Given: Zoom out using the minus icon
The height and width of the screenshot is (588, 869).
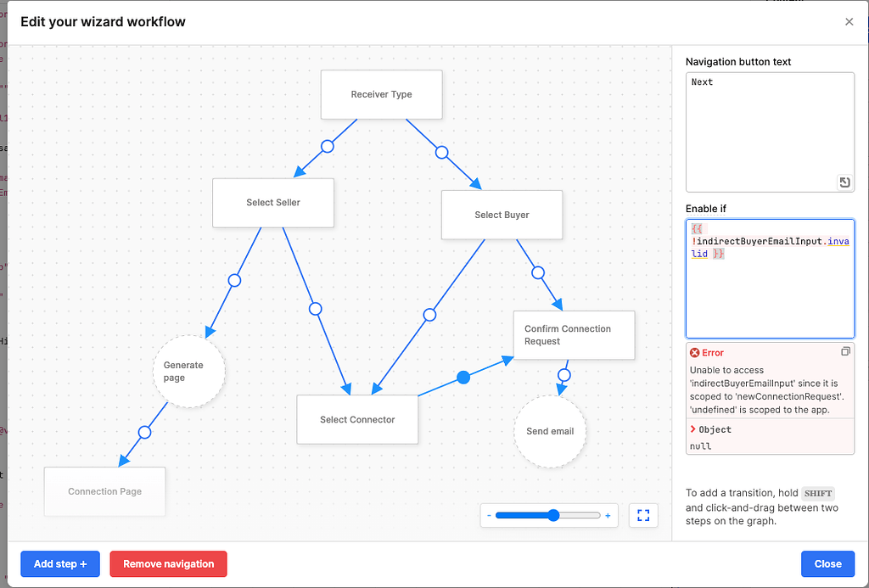Looking at the screenshot, I should [x=490, y=515].
